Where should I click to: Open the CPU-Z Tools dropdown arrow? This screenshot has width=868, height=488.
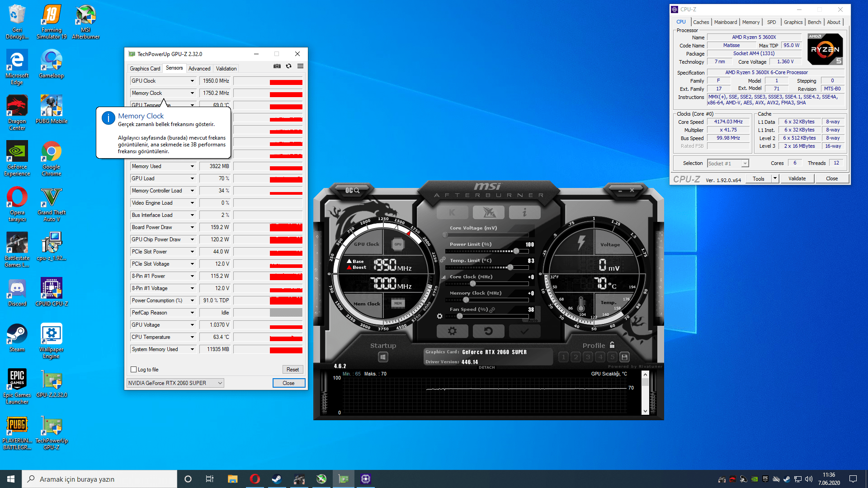775,178
